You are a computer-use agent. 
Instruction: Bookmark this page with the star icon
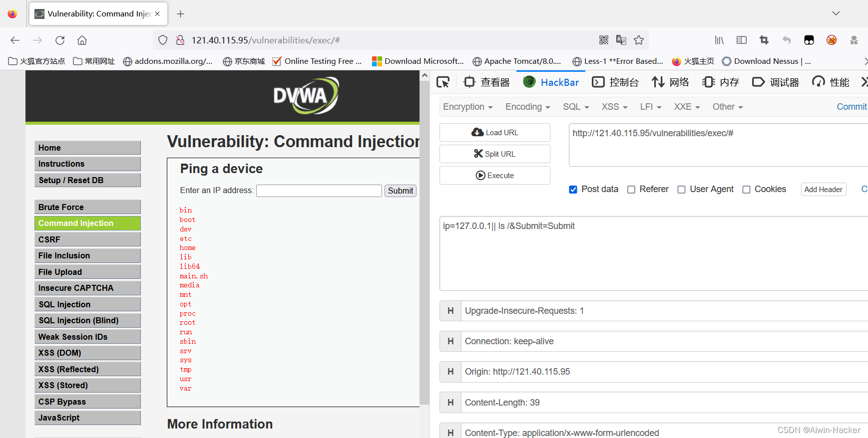click(639, 40)
